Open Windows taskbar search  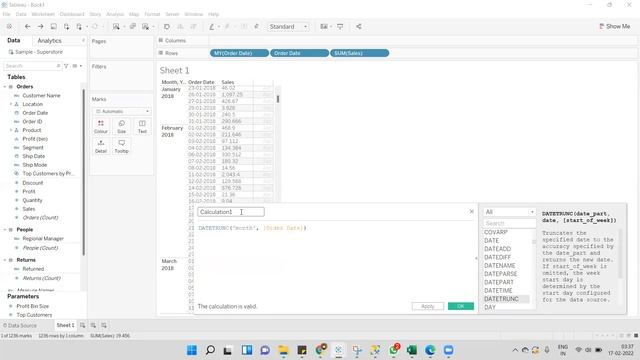point(210,350)
